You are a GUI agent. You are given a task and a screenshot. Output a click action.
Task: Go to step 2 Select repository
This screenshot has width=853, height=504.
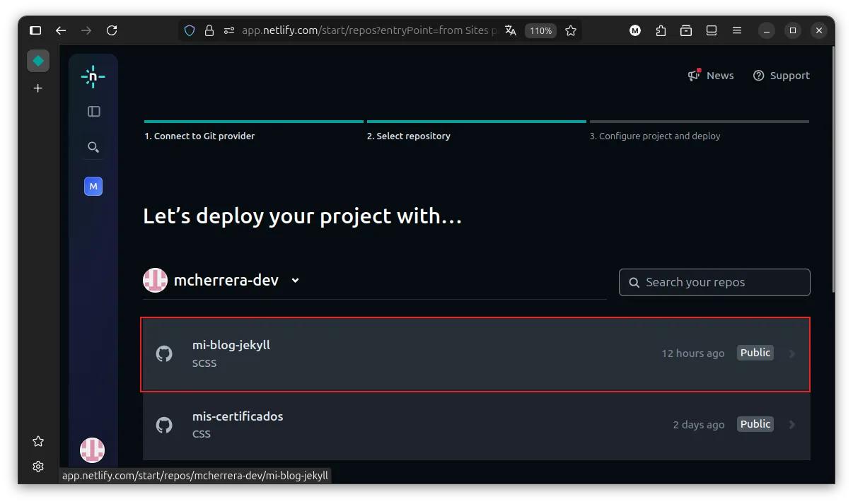408,136
